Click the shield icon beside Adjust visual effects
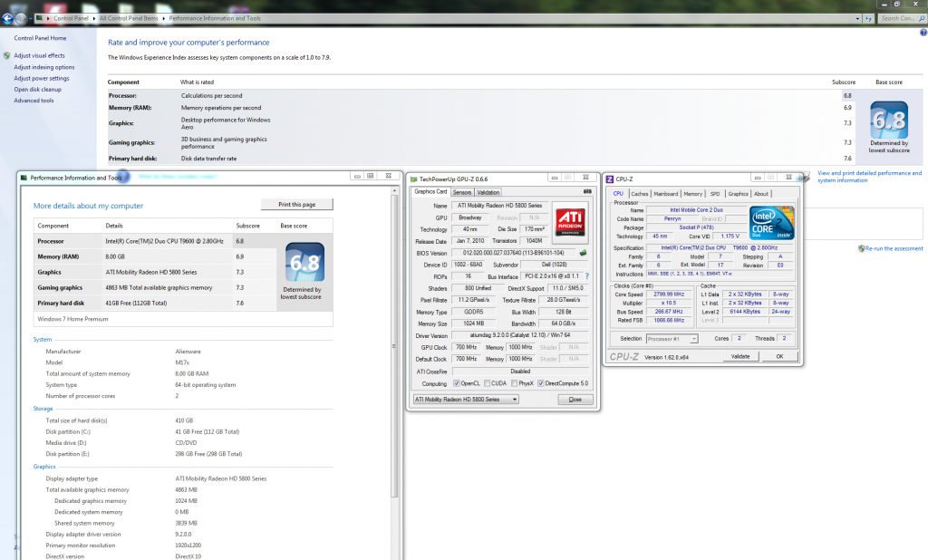 [7, 55]
